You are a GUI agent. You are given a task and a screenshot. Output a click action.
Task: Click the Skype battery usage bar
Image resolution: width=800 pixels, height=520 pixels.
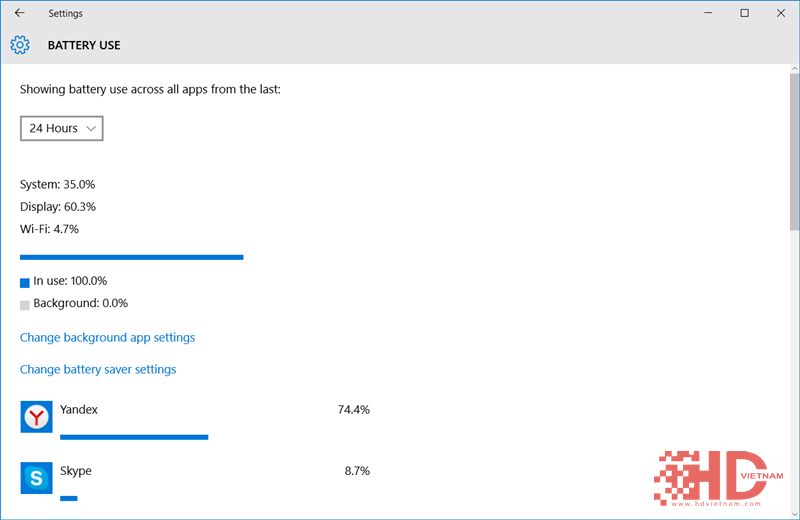[69, 497]
